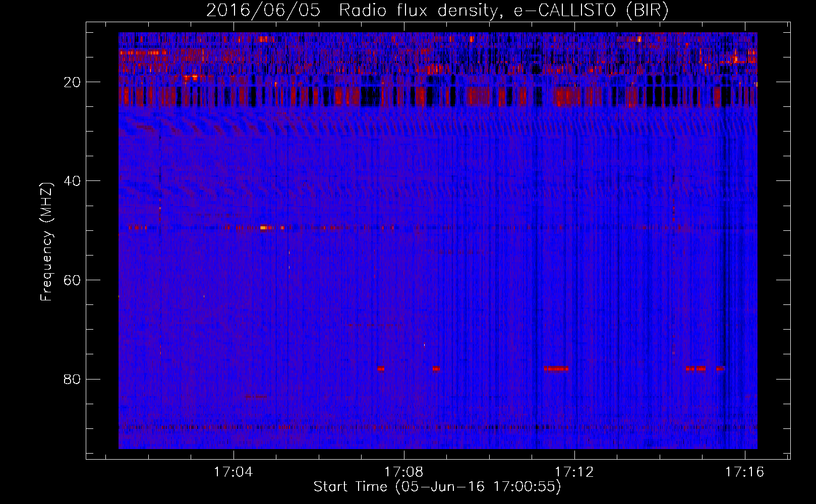Select the 17:08 time tick label

(x=403, y=472)
